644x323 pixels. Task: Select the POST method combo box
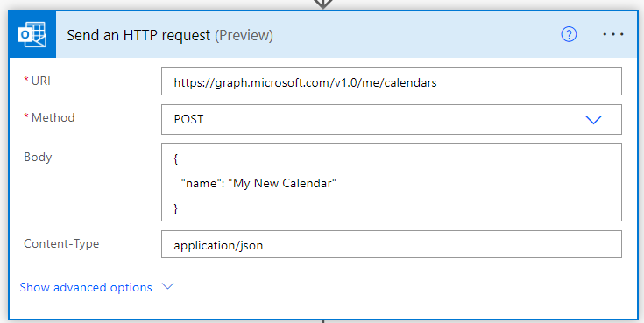click(392, 119)
